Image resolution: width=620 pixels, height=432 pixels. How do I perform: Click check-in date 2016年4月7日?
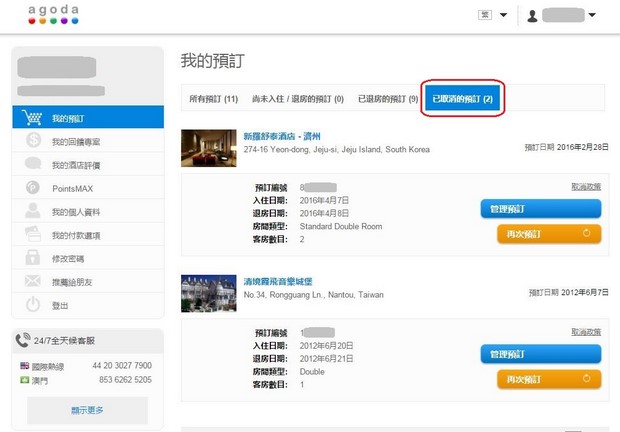(324, 200)
